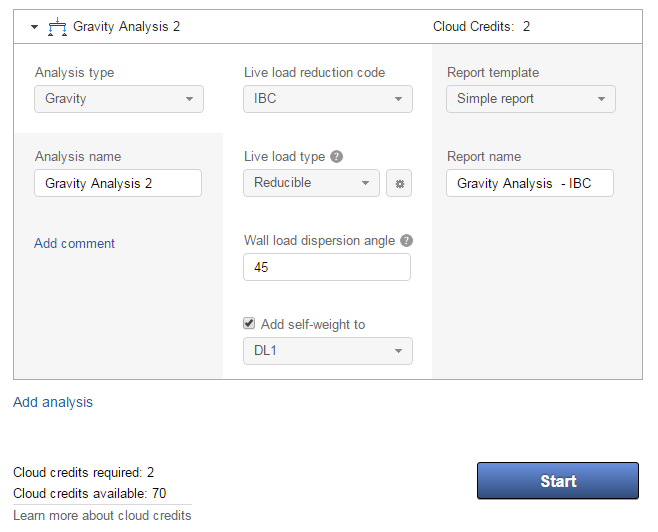
Task: Click the Report name text field
Action: 530,183
